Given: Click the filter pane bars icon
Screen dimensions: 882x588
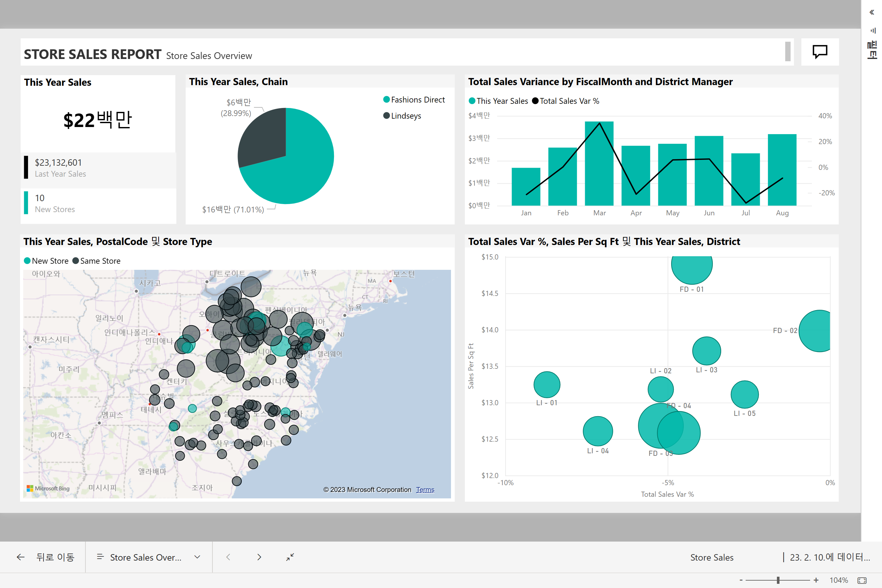Looking at the screenshot, I should (873, 31).
